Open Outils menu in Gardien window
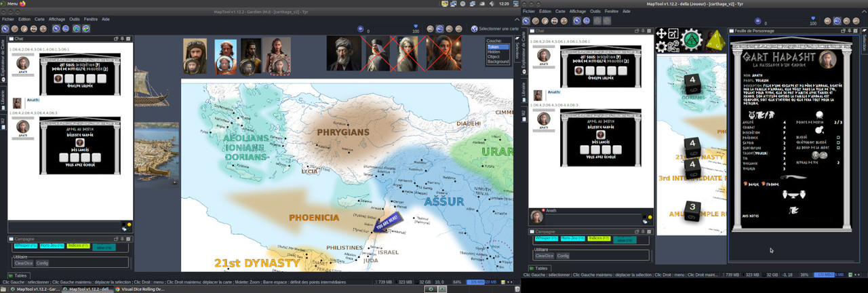Viewport: 868px width, 293px height. 74,19
